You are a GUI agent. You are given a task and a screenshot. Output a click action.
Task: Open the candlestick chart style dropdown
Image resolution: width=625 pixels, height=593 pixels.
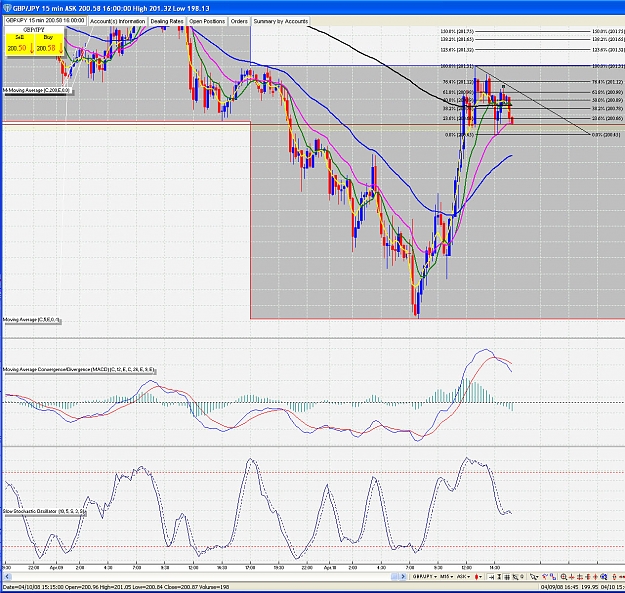tap(478, 577)
